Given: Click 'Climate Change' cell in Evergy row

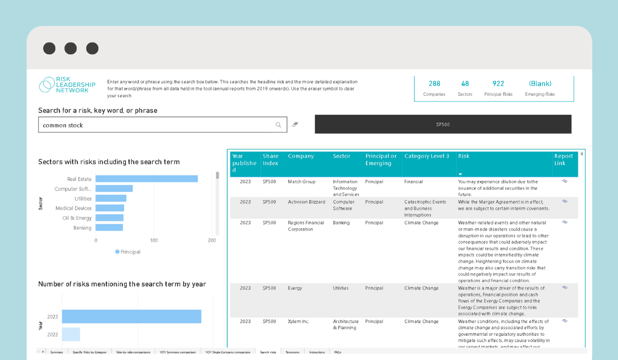Looking at the screenshot, I should [421, 288].
